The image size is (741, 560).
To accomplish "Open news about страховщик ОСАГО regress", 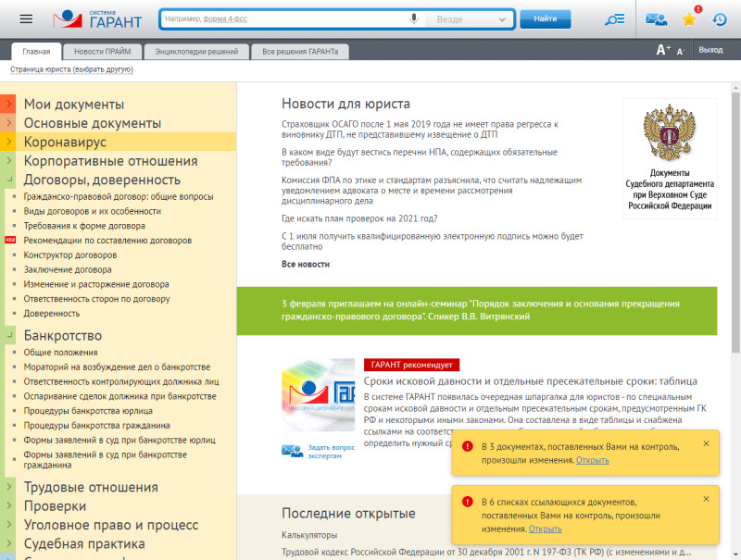I will (x=421, y=130).
